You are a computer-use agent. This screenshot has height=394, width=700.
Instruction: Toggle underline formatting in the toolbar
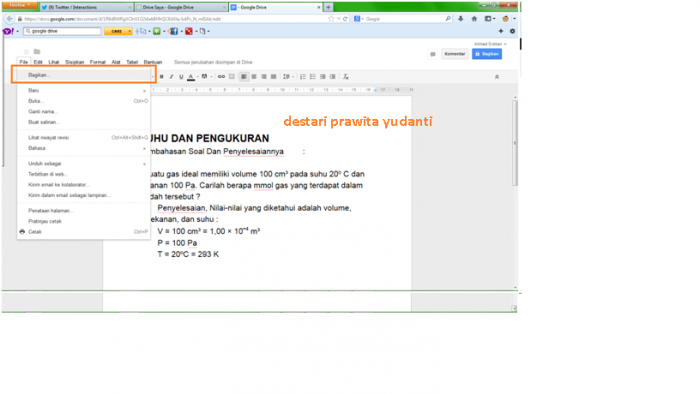[181, 77]
